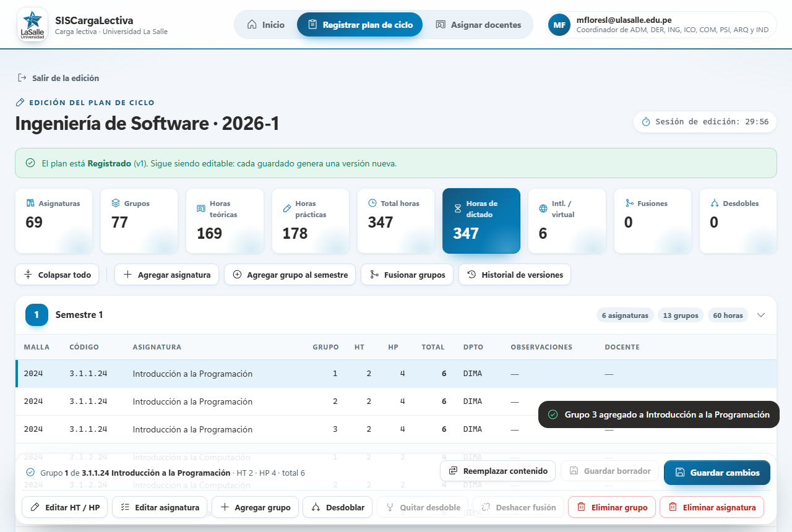Click Reemplazar contenido button

pos(498,471)
